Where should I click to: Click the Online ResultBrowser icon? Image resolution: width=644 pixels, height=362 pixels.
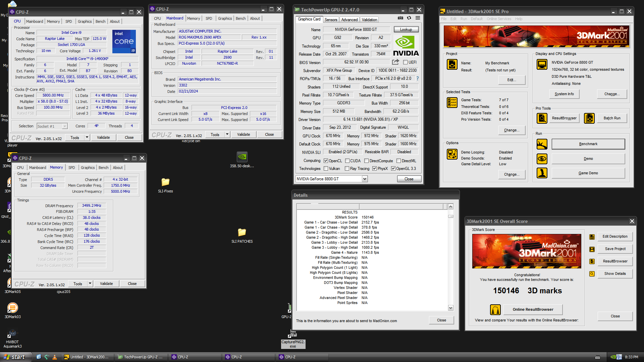coord(495,310)
